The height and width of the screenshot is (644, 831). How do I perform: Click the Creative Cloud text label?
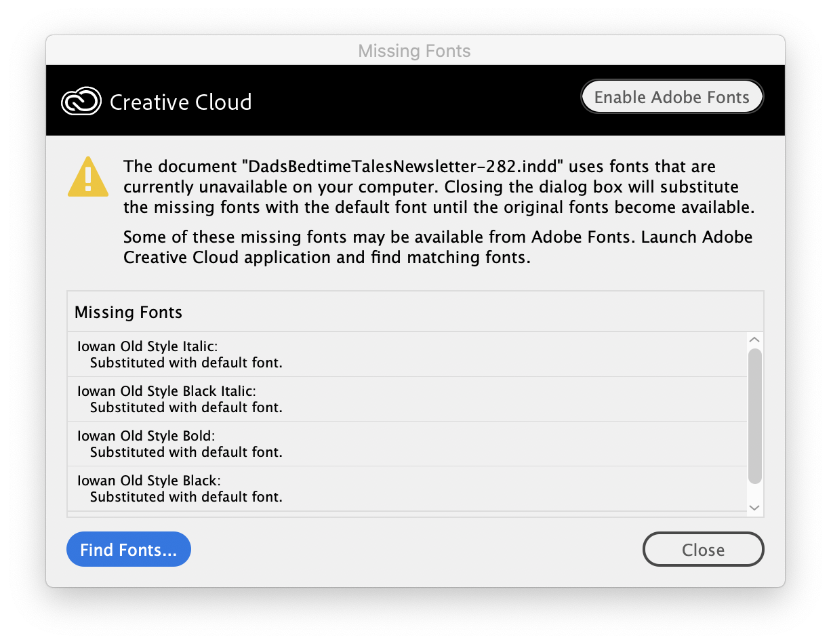(x=180, y=102)
